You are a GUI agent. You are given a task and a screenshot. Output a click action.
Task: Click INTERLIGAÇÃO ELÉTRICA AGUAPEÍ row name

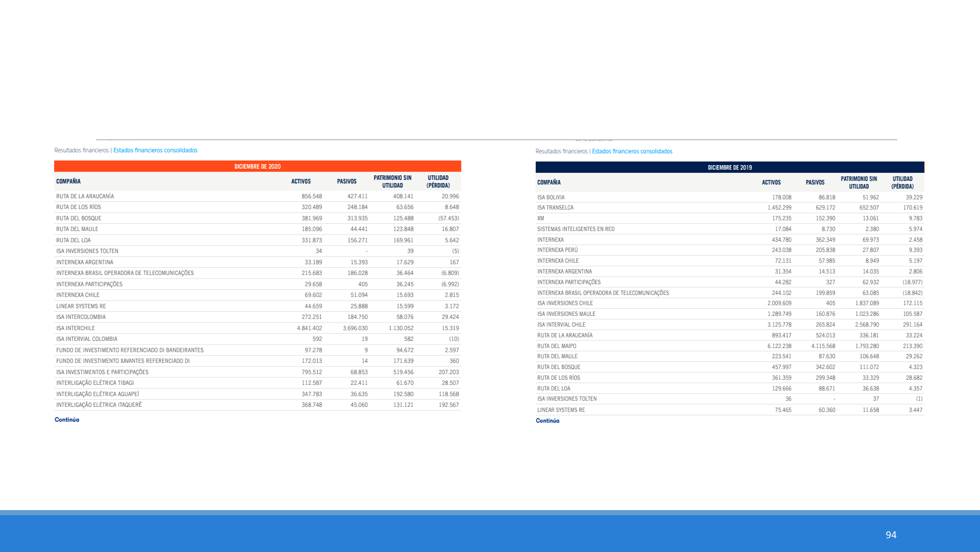click(x=98, y=394)
